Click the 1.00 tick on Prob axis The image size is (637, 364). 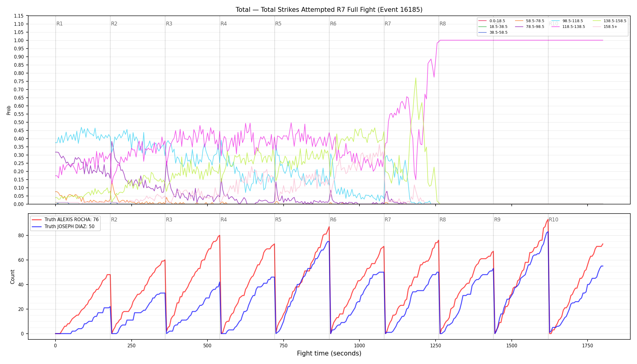[x=19, y=40]
